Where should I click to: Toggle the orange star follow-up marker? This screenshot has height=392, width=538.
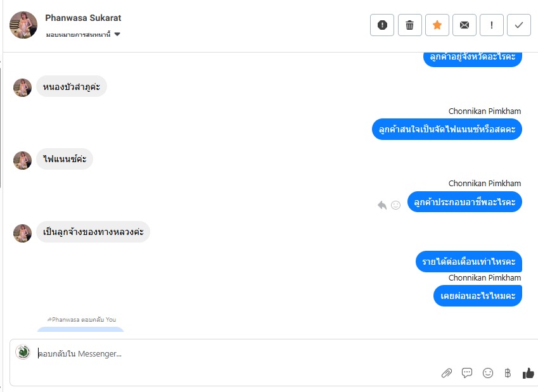437,25
